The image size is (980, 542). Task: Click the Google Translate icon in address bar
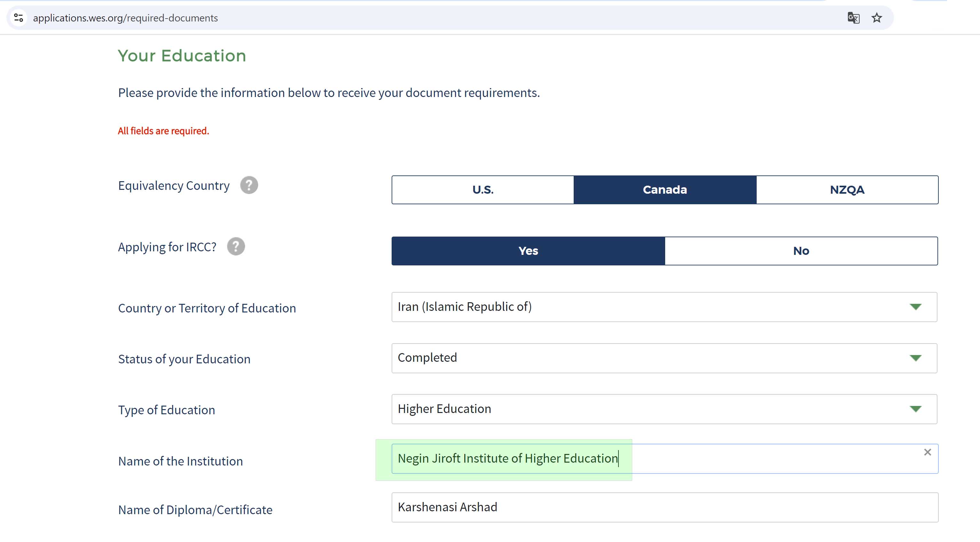pyautogui.click(x=853, y=18)
